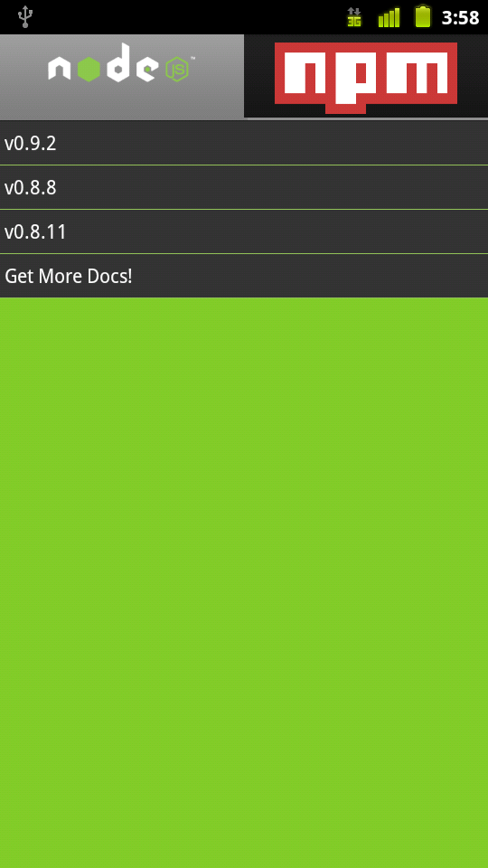Click the green hexagon in the node logo

(x=89, y=70)
